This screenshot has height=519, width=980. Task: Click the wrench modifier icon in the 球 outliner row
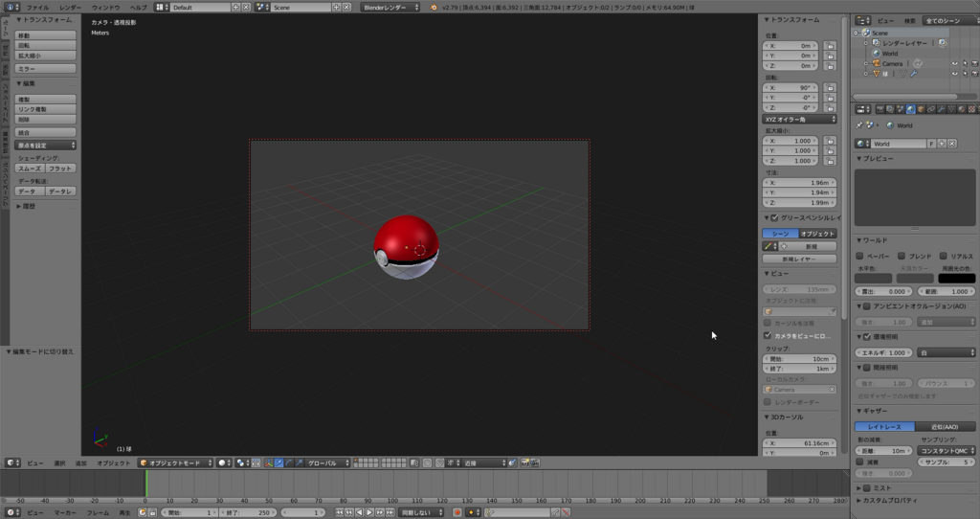click(913, 74)
